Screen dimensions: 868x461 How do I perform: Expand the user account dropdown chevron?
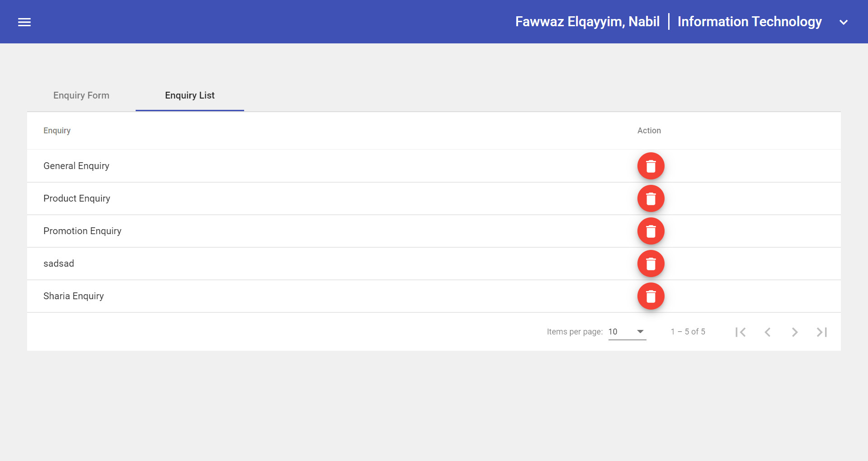click(844, 22)
